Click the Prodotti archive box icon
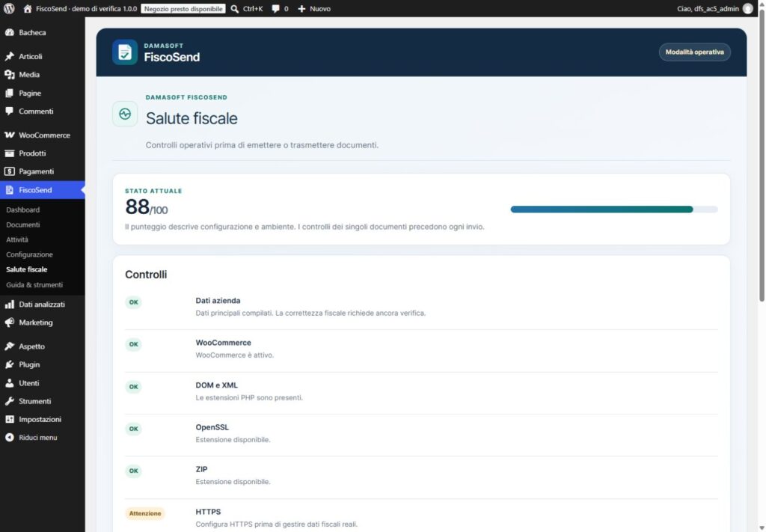Viewport: 766px width, 532px height. click(x=9, y=153)
